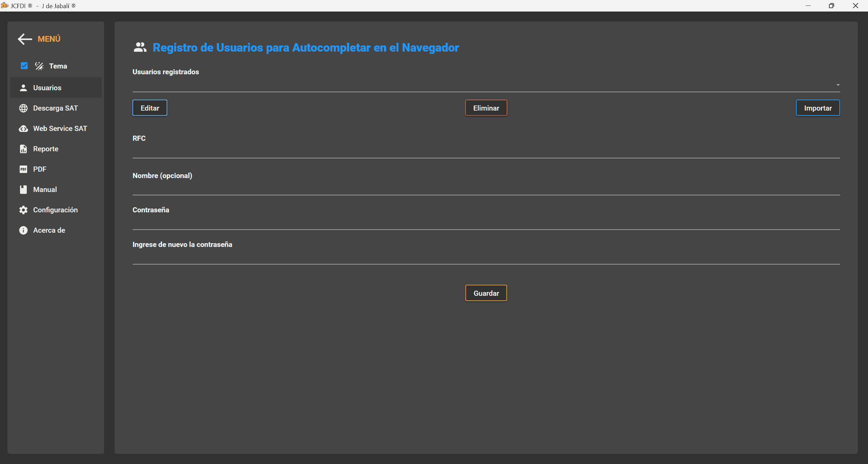
Task: Click the Guardar button
Action: (x=486, y=293)
